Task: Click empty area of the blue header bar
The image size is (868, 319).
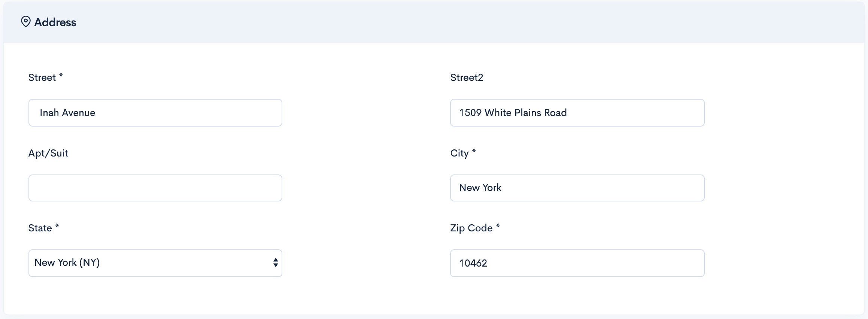Action: [x=449, y=22]
